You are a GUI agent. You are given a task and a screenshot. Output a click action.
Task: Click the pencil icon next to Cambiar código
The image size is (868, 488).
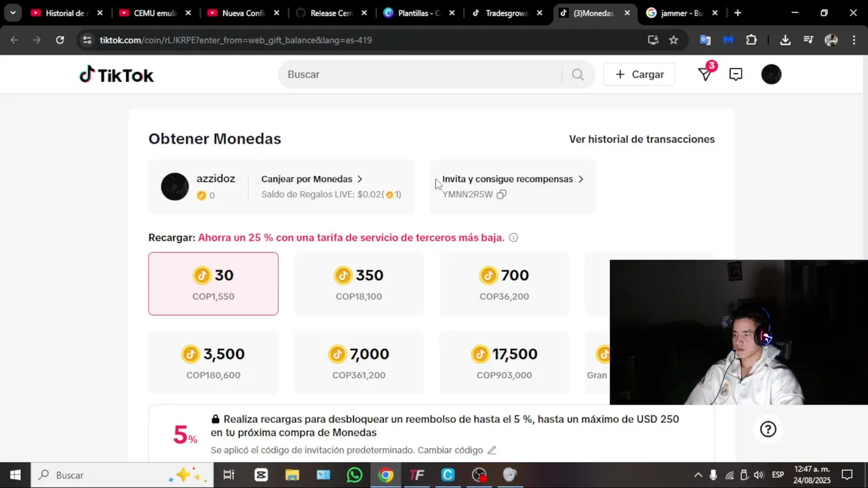pyautogui.click(x=492, y=450)
